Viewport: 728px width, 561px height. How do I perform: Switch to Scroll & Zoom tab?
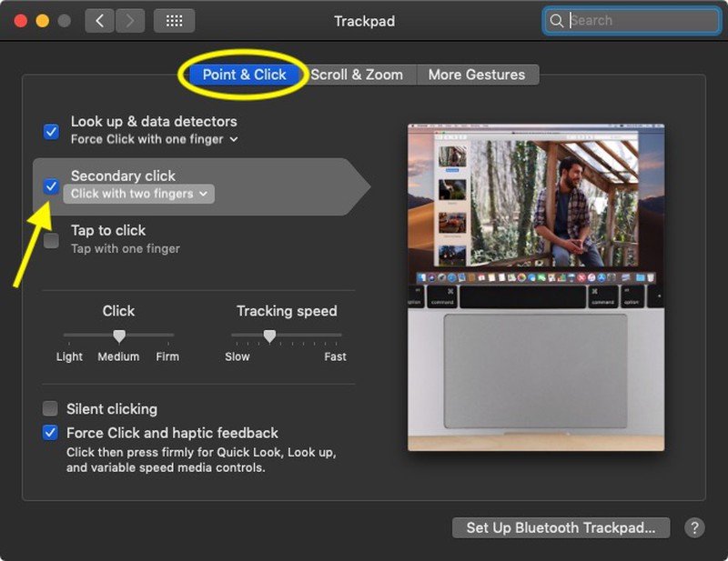pos(357,75)
